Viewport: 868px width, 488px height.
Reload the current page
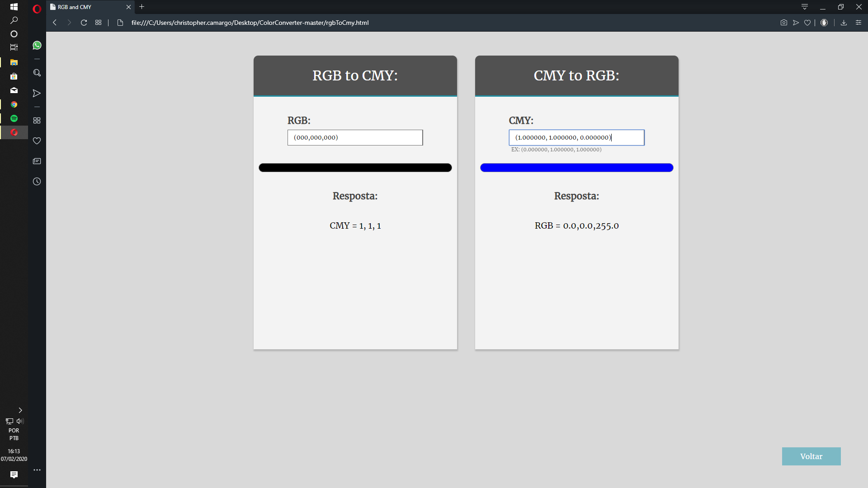(84, 22)
